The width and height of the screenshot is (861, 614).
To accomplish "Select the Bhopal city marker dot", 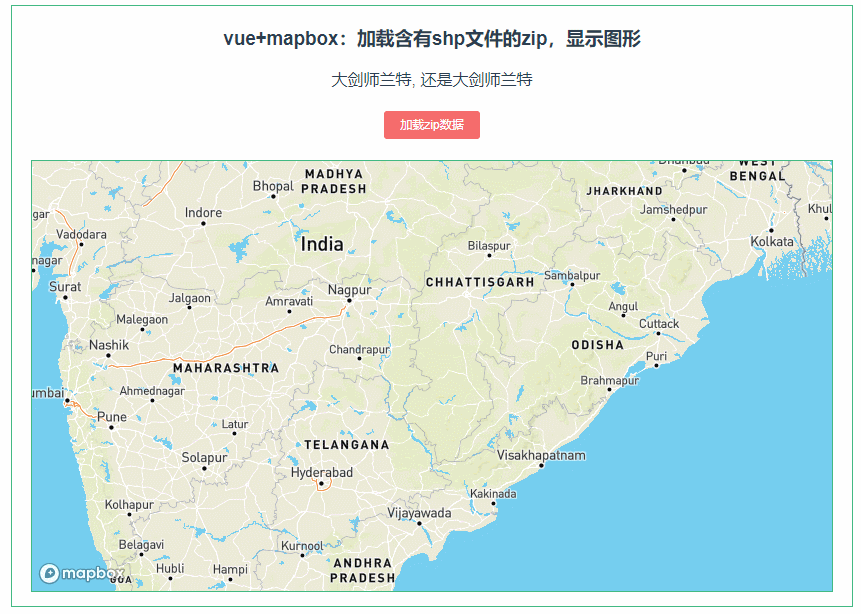I will [x=273, y=197].
